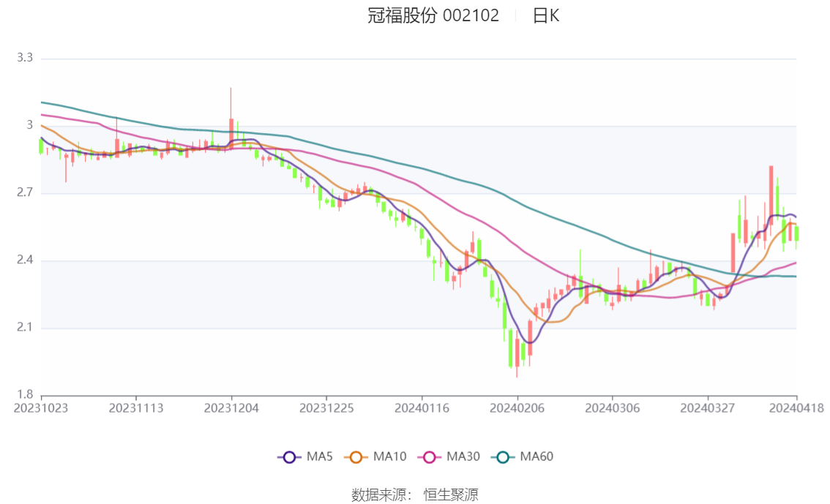Toggle the MA10 orange legend circle icon
The height and width of the screenshot is (504, 830).
point(356,457)
